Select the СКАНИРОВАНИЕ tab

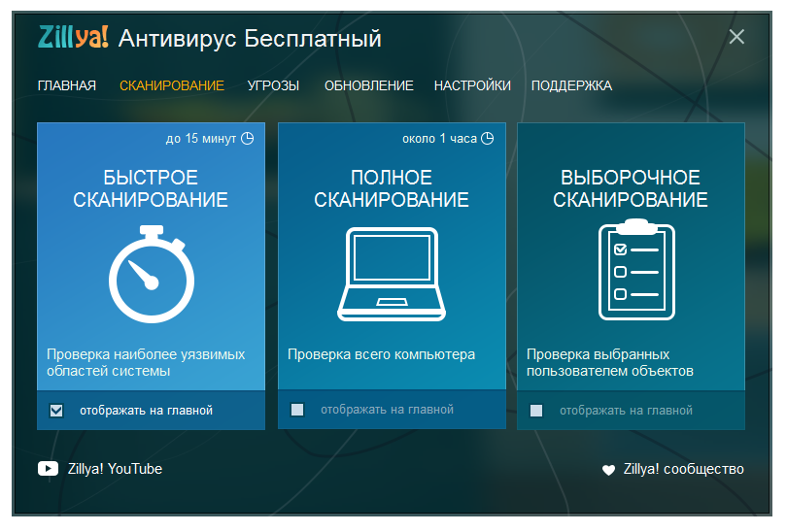[x=172, y=85]
